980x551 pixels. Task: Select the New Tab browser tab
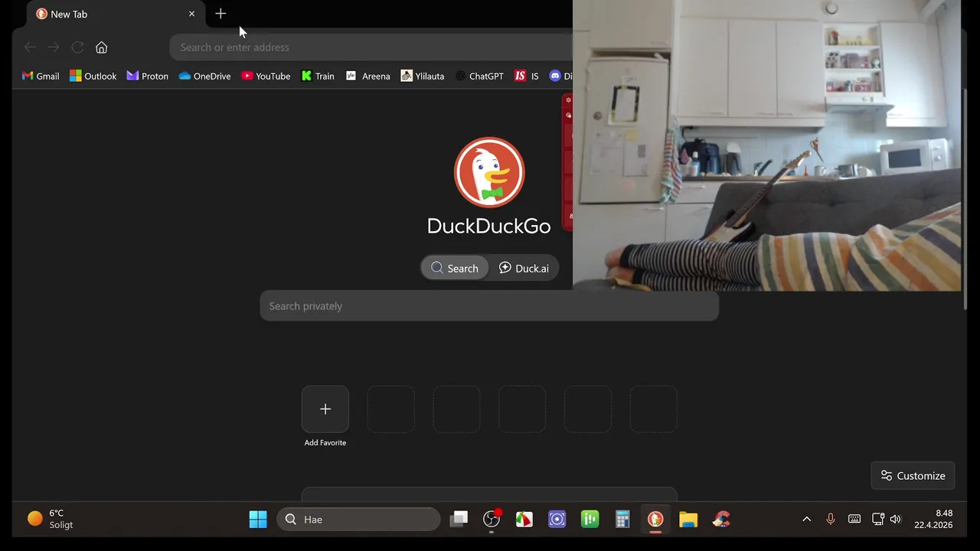coord(115,14)
